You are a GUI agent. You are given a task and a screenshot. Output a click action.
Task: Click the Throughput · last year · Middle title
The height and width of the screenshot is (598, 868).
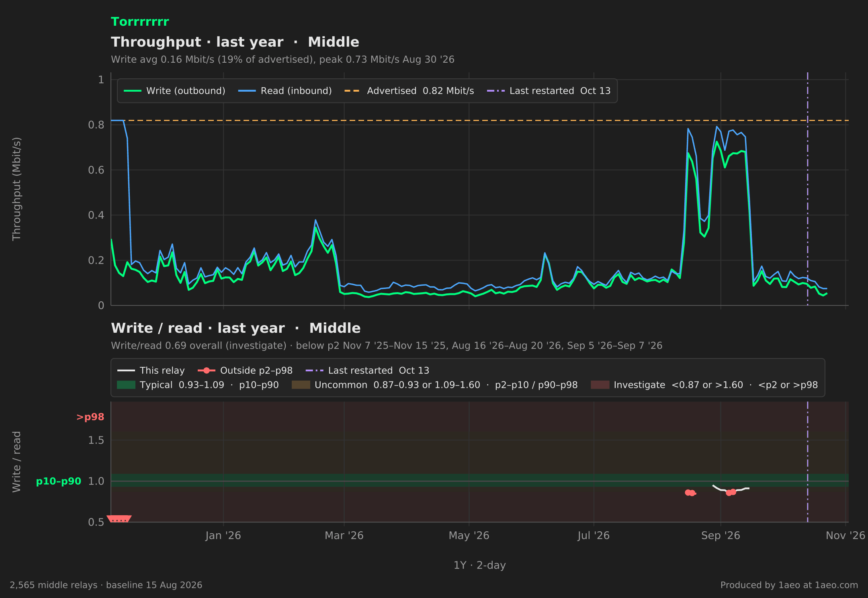(235, 42)
